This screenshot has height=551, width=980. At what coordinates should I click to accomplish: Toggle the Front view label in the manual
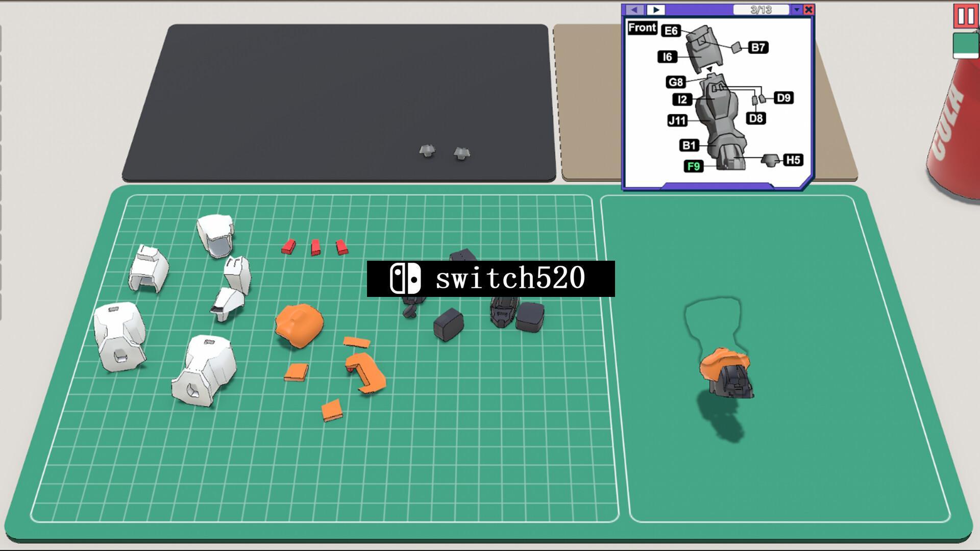[x=643, y=29]
